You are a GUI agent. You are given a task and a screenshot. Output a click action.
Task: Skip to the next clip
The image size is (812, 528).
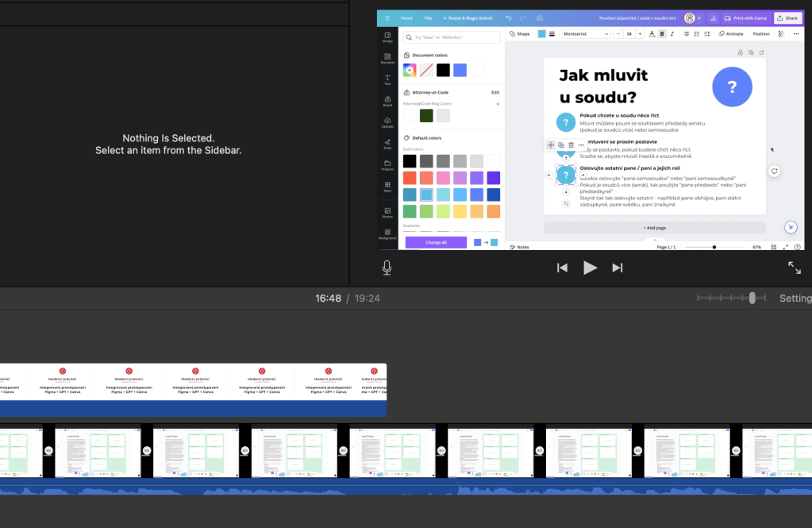click(x=617, y=268)
